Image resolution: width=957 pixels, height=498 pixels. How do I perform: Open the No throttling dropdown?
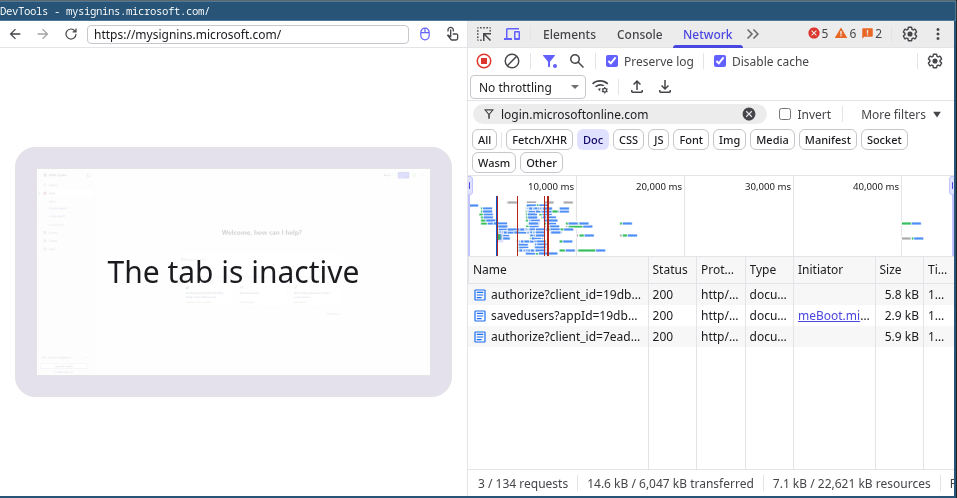pos(528,87)
